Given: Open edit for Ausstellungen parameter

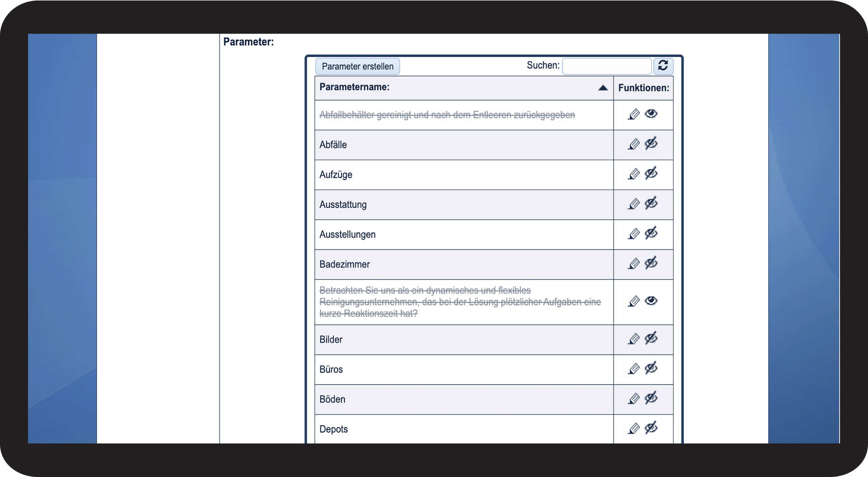Looking at the screenshot, I should click(634, 234).
